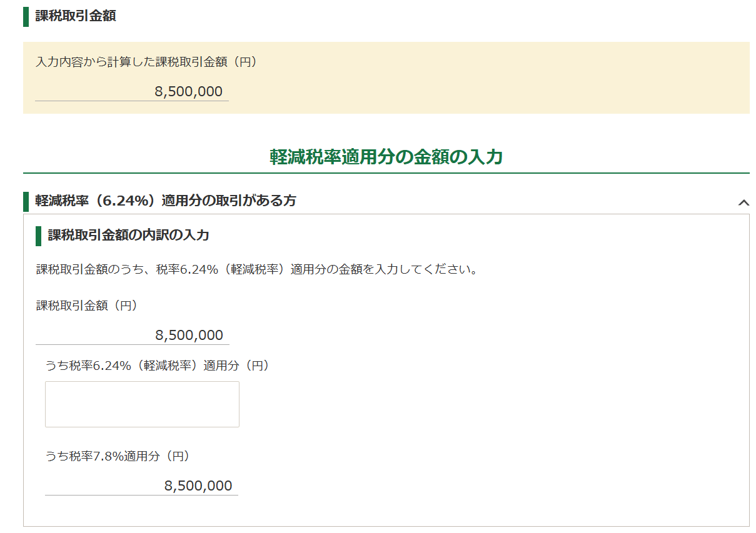Screen dimensions: 756x533
Task: Click the 6.24% reduced rate amount input box
Action: (x=142, y=404)
